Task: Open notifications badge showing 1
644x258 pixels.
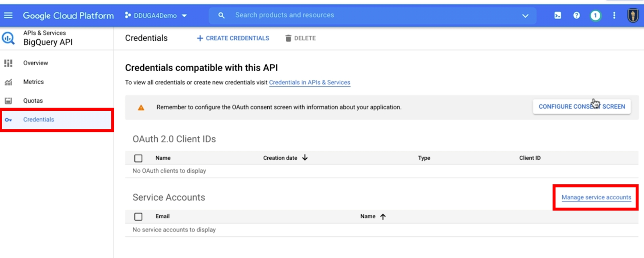Action: [595, 16]
